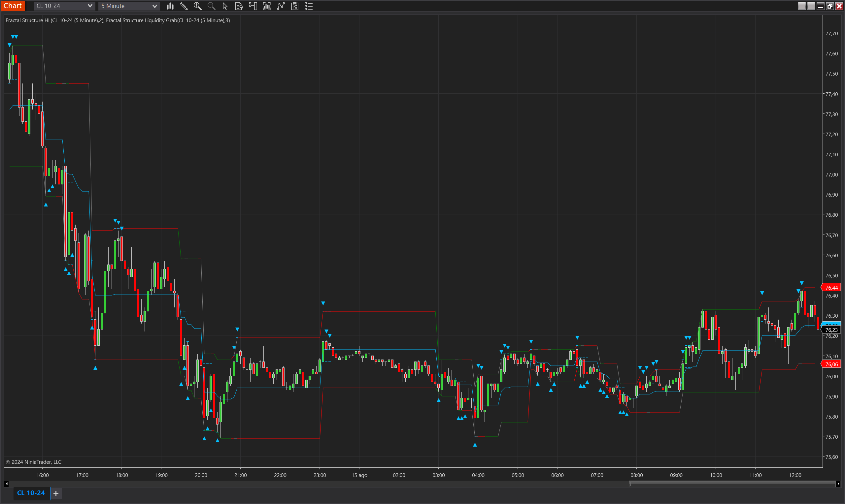Click the red 76,06 price marker
Viewport: 845px width, 504px height.
pyautogui.click(x=831, y=364)
